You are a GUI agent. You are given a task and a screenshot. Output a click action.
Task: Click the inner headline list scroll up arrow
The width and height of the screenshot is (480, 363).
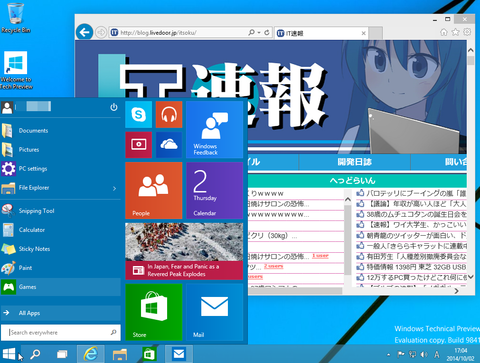click(348, 199)
